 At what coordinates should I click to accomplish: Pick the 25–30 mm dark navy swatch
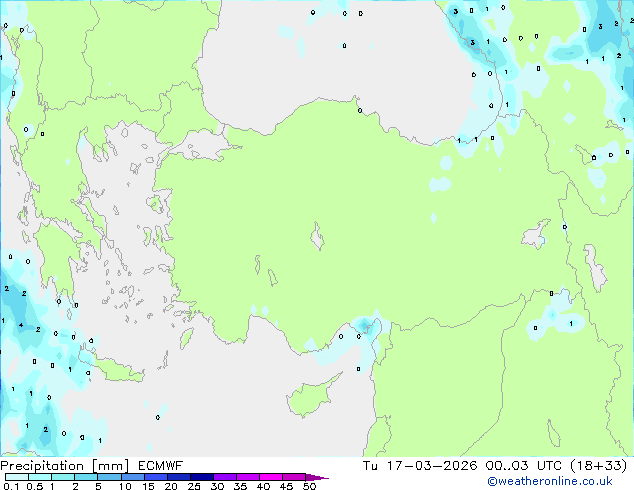(x=201, y=477)
